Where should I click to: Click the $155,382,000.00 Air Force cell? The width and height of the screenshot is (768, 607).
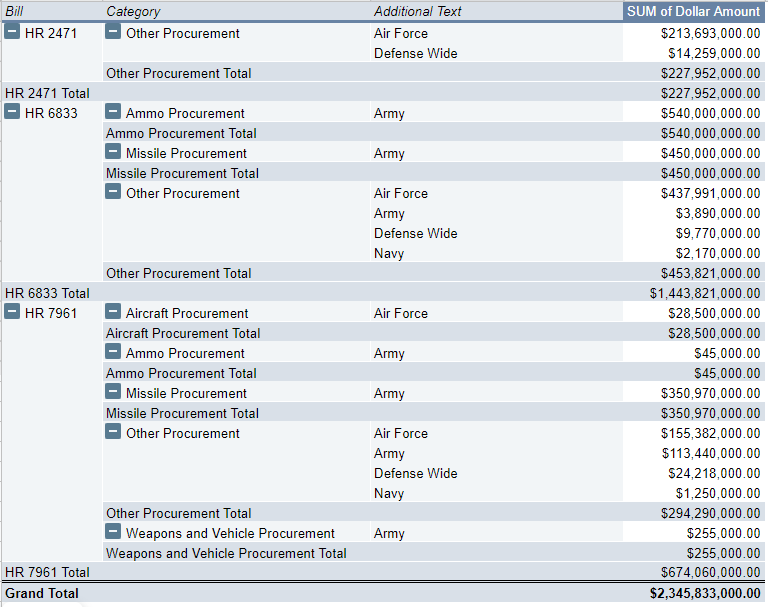coord(694,434)
